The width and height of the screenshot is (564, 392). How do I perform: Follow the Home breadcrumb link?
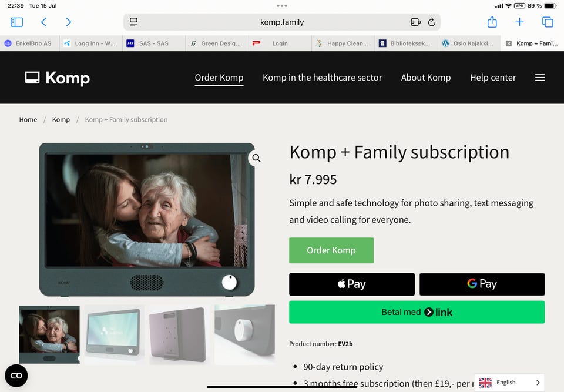[28, 120]
